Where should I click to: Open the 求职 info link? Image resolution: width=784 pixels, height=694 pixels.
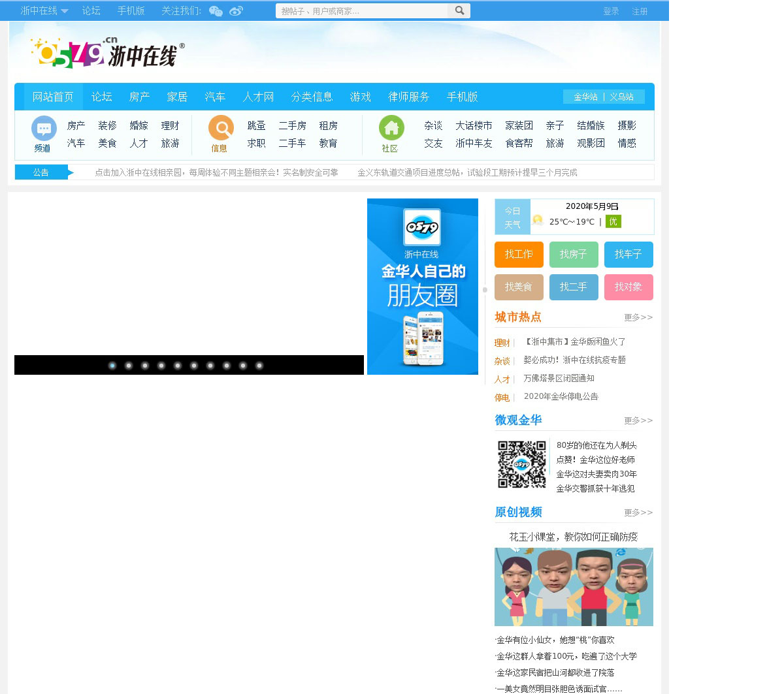point(256,143)
